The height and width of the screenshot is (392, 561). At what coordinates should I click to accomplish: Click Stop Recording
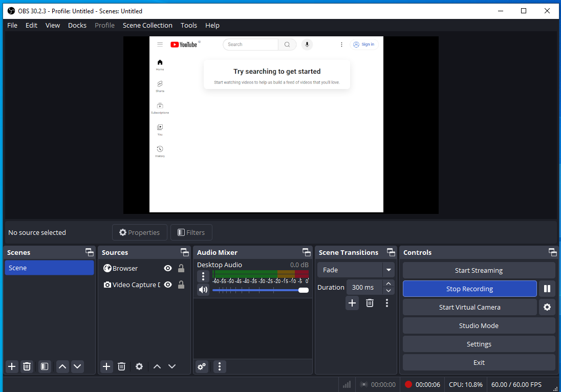pyautogui.click(x=470, y=289)
